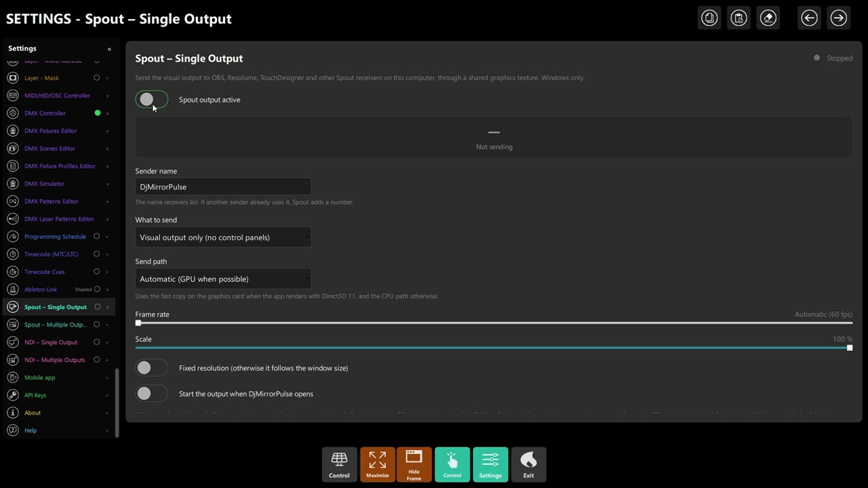
Task: Expand the MIDI/HID/OSC Controller chevron
Action: (107, 96)
